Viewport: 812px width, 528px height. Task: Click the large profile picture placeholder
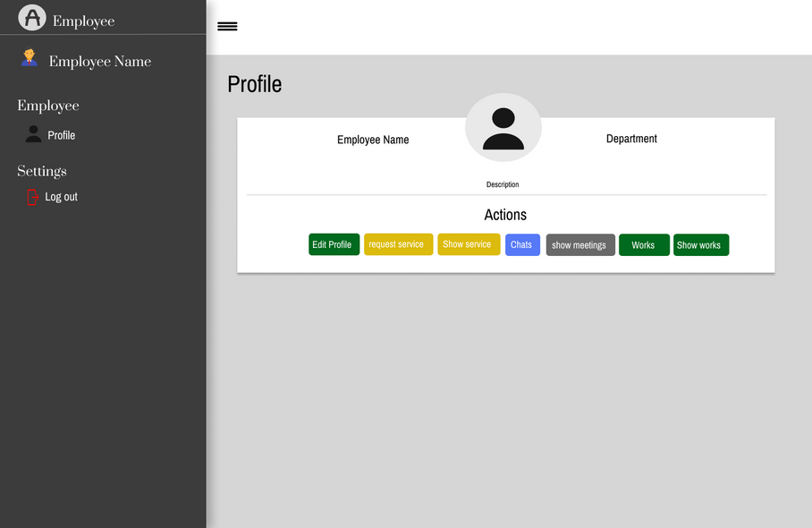(503, 127)
